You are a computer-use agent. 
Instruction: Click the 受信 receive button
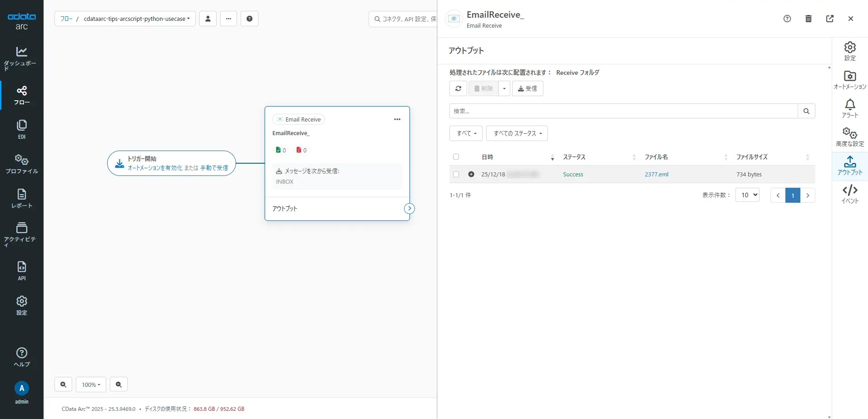(x=528, y=88)
